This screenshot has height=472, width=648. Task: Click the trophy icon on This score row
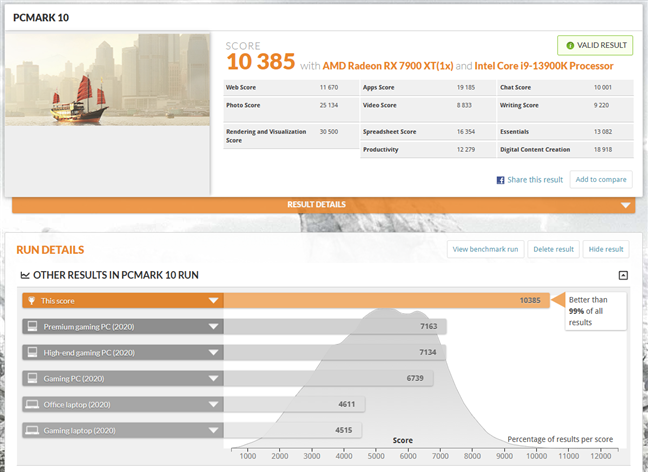pyautogui.click(x=31, y=300)
